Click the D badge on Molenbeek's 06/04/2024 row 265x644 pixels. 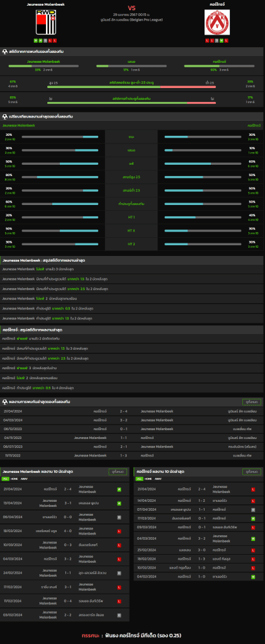119,517
